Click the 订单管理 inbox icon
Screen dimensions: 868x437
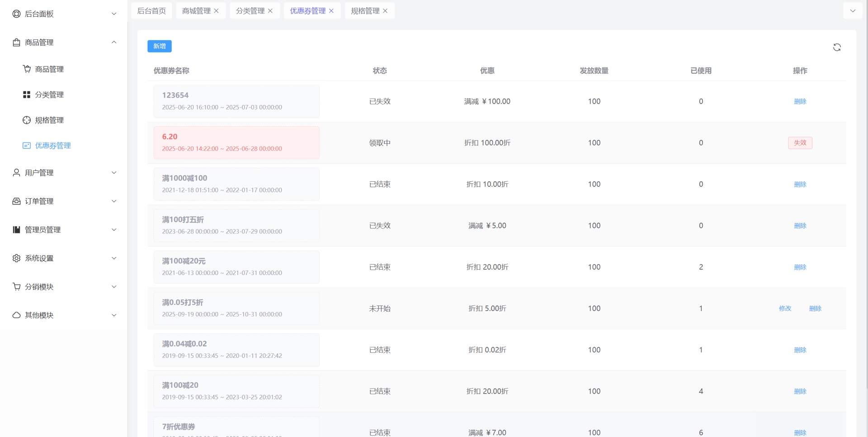coord(16,201)
